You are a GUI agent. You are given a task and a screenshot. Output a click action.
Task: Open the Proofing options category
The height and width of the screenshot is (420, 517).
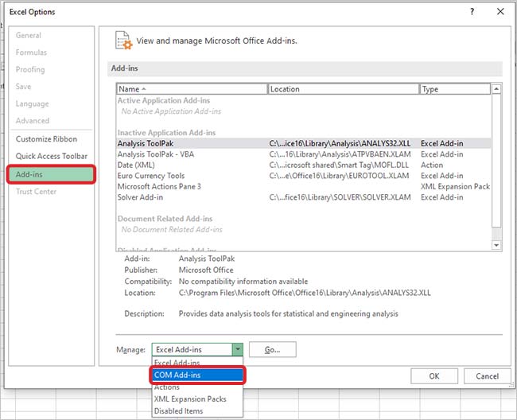(30, 69)
